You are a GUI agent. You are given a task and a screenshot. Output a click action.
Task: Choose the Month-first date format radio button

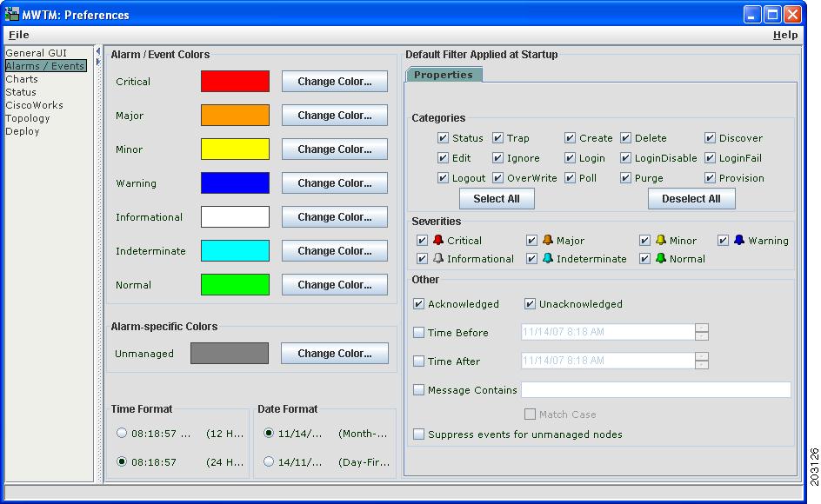click(269, 433)
